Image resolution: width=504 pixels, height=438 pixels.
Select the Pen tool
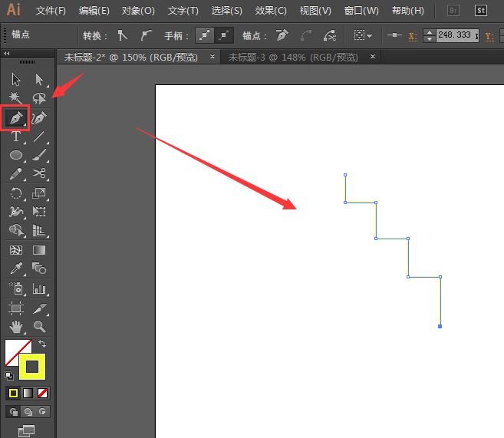pyautogui.click(x=15, y=117)
